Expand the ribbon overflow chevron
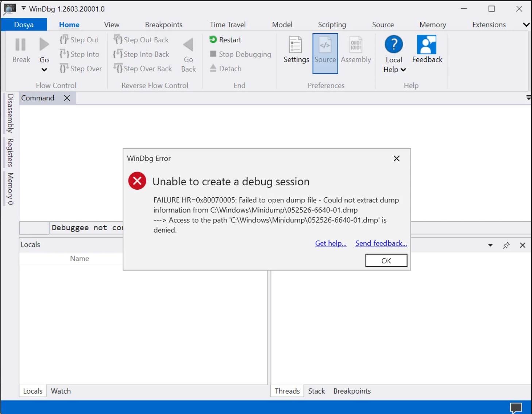 point(526,25)
